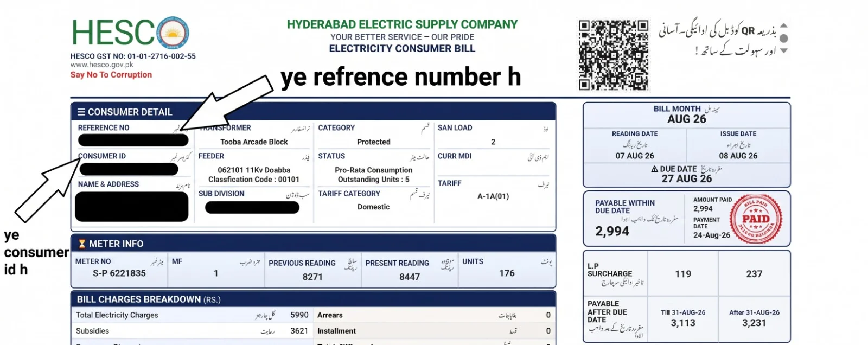Image resolution: width=868 pixels, height=345 pixels.
Task: Click the HYDERABAD ELECTRIC SUPPLY COMPANY heading
Action: 402,24
